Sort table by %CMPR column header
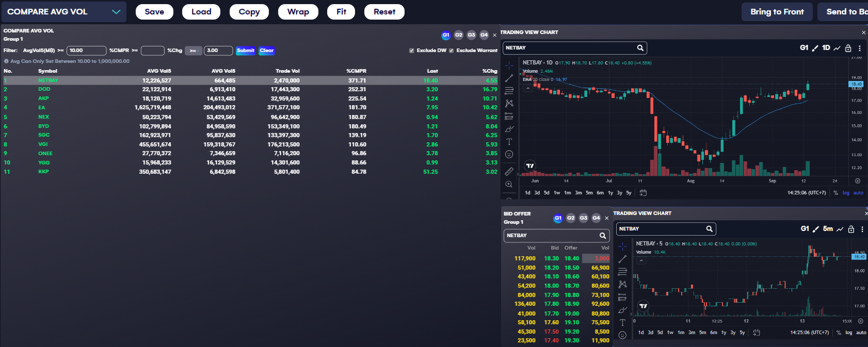868x347 pixels. [x=356, y=71]
